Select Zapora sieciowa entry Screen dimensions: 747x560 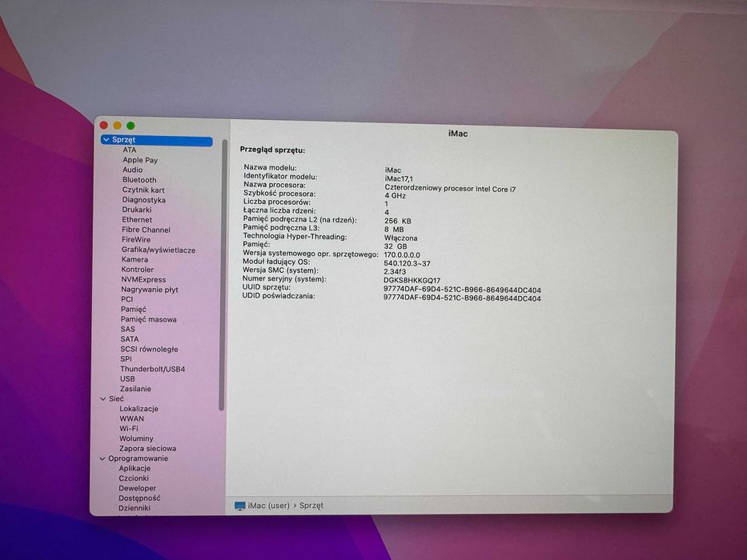click(x=147, y=449)
